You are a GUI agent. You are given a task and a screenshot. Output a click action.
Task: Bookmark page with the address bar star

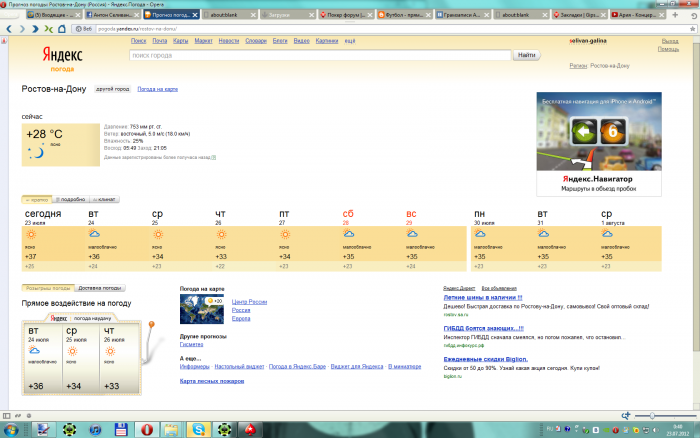pos(692,29)
